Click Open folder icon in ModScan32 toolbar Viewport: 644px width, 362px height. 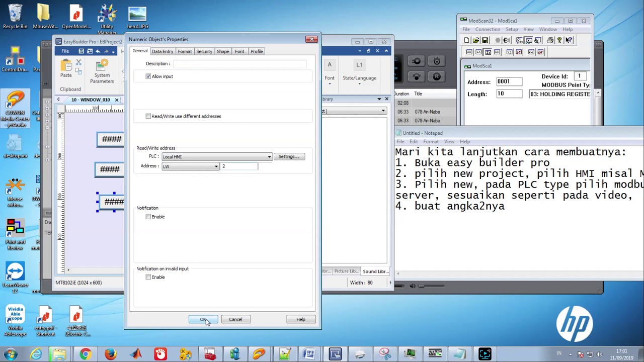[x=475, y=40]
